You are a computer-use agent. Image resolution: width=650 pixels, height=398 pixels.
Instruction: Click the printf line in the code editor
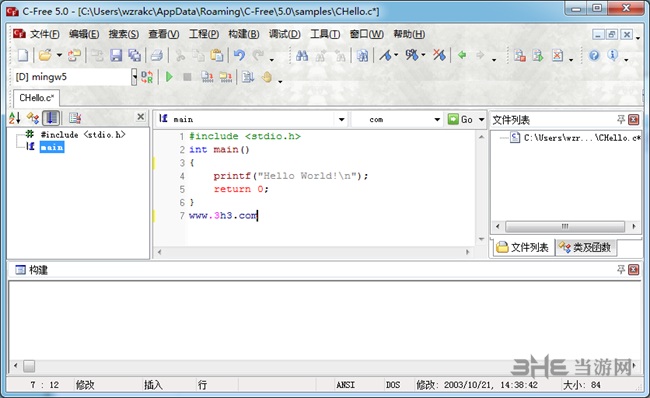tap(291, 176)
